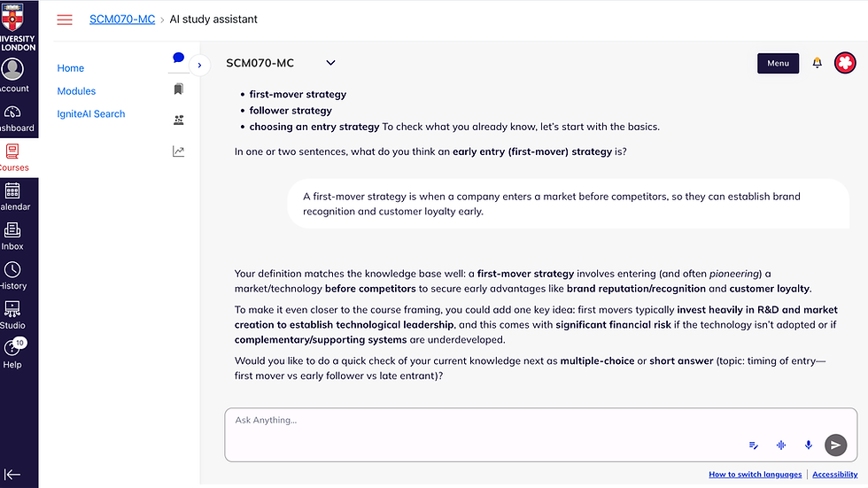868x488 pixels.
Task: Click the microphone voice input icon
Action: point(808,445)
